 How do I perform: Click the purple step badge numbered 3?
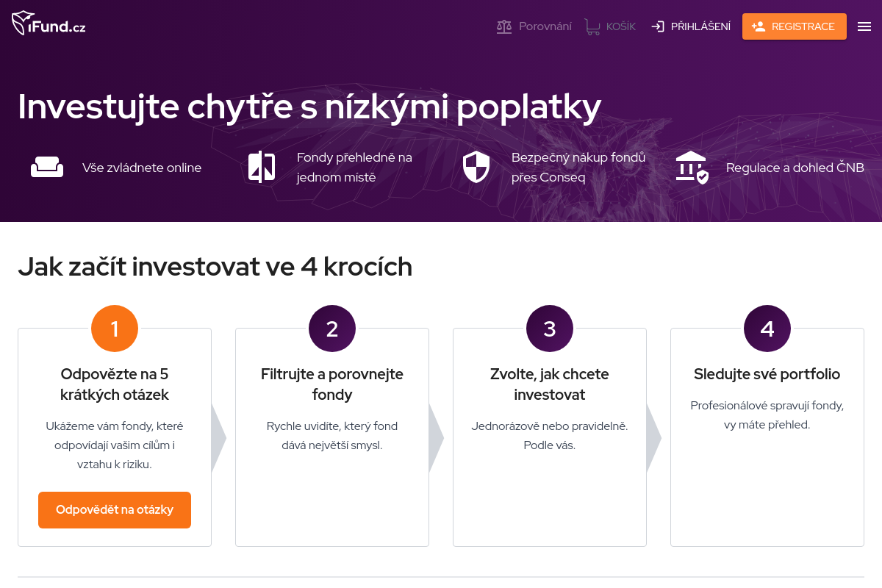click(550, 329)
